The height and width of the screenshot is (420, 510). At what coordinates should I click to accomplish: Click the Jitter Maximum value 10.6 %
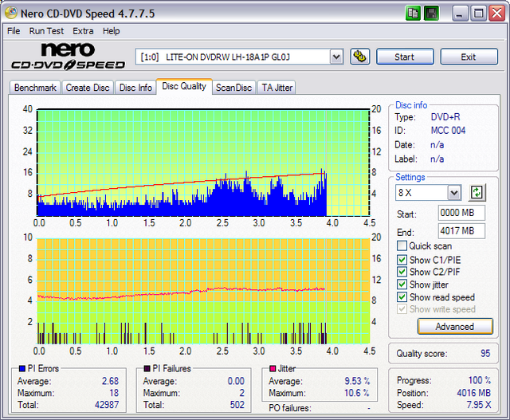(357, 393)
